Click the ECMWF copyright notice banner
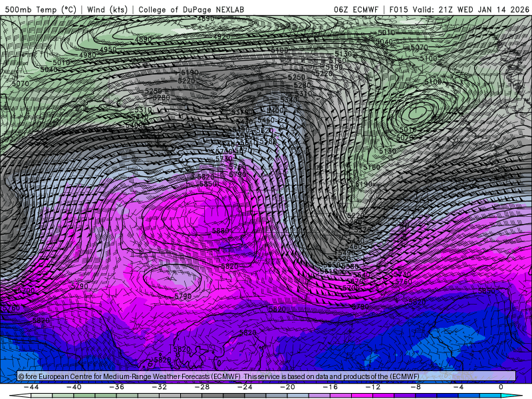 (267, 376)
